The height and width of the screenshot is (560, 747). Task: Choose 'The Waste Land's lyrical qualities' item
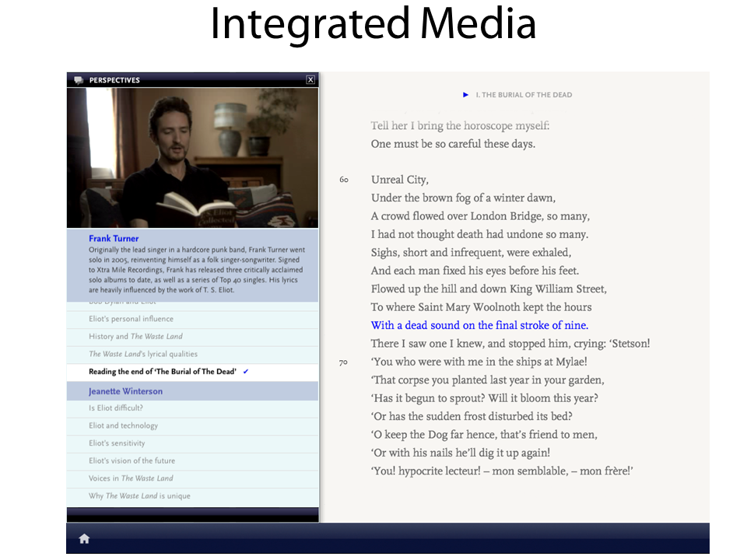pyautogui.click(x=143, y=354)
